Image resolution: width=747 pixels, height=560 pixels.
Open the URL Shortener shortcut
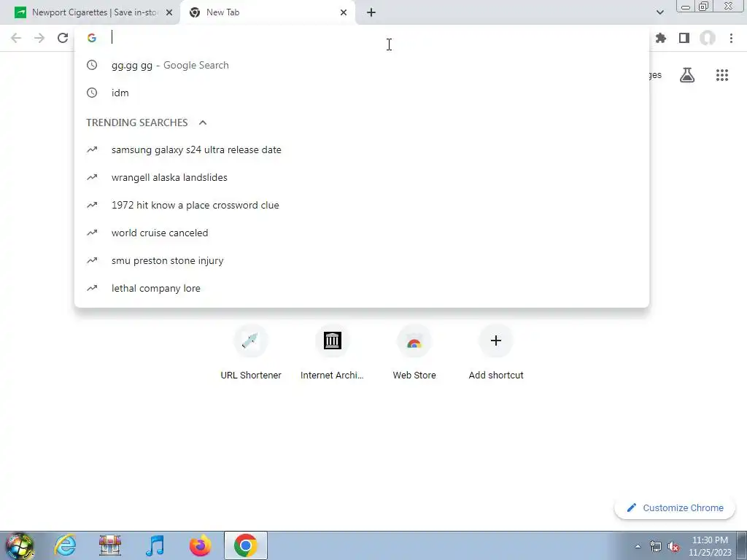point(251,353)
